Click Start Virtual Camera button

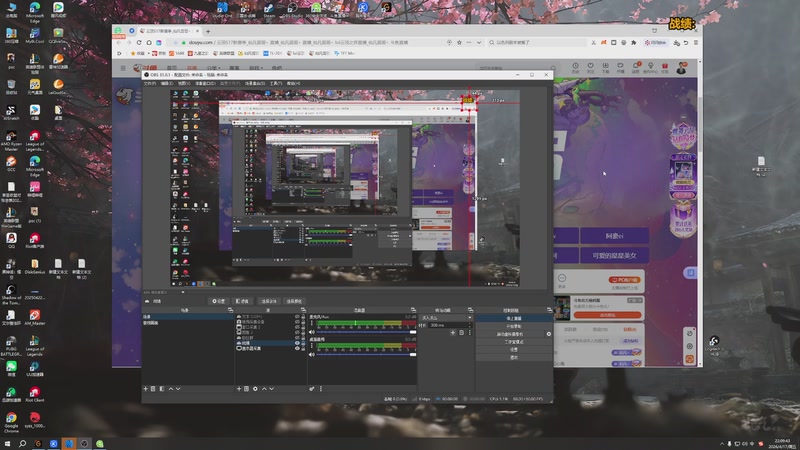click(x=510, y=334)
